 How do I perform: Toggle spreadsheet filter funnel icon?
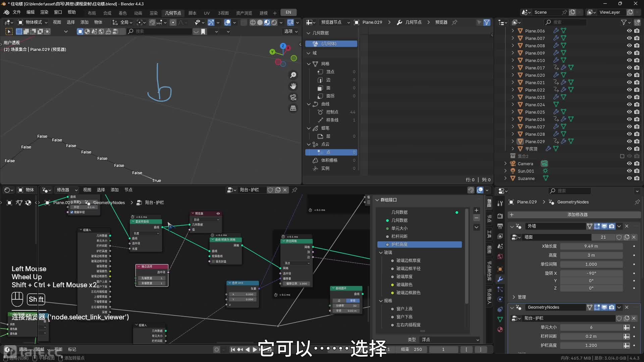coord(487,22)
